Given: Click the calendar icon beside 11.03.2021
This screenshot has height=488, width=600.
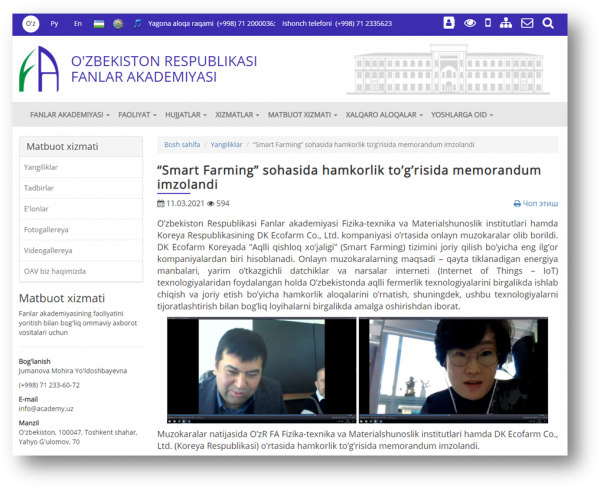Looking at the screenshot, I should point(161,204).
